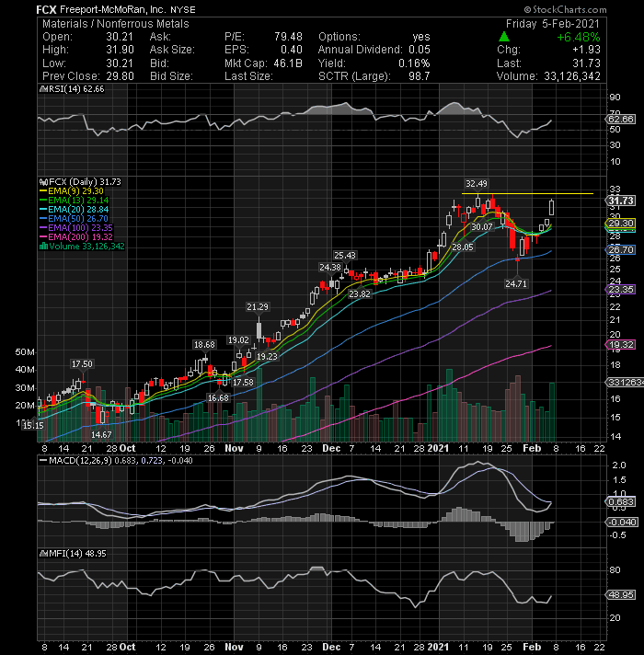Click the Mkt Cap value 46.1B
The width and height of the screenshot is (644, 655).
(x=288, y=63)
